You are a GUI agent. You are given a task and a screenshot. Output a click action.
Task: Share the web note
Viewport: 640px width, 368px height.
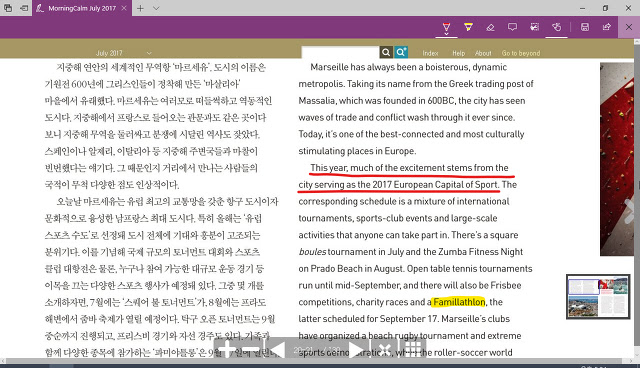pos(607,27)
